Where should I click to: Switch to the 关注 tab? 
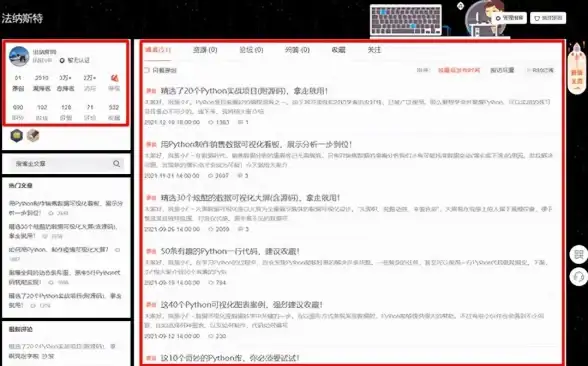(374, 50)
